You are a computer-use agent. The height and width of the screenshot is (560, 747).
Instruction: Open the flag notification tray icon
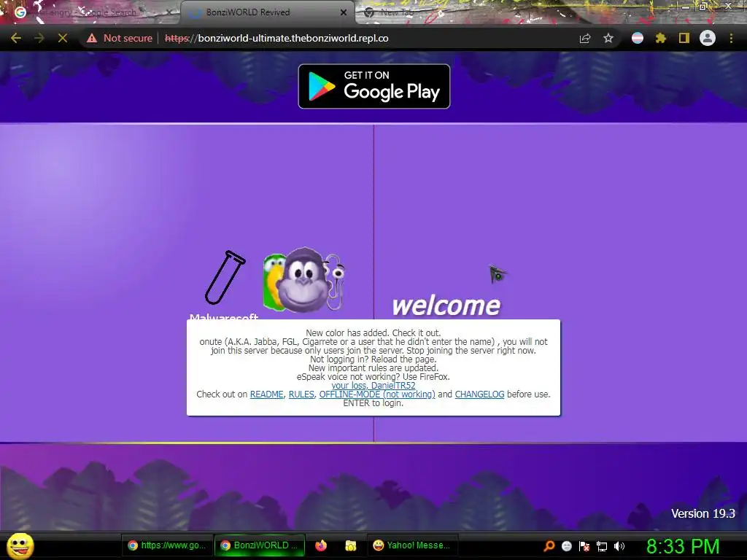[x=584, y=546]
